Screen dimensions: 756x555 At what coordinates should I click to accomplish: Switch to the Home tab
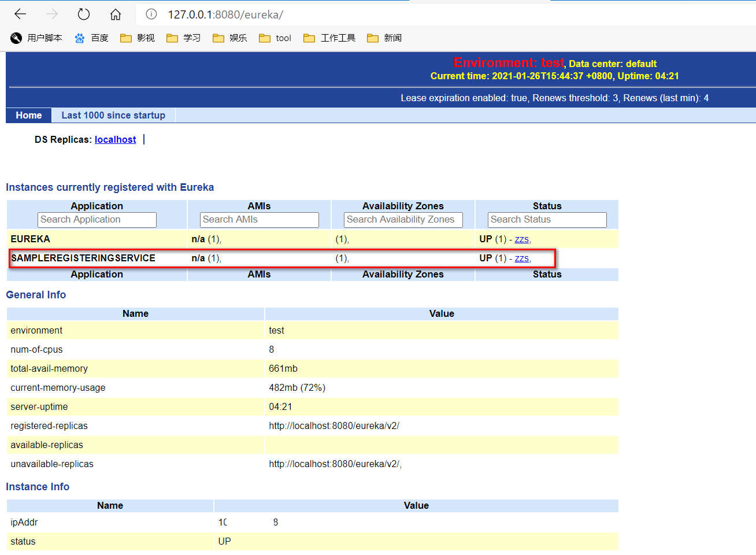tap(29, 115)
